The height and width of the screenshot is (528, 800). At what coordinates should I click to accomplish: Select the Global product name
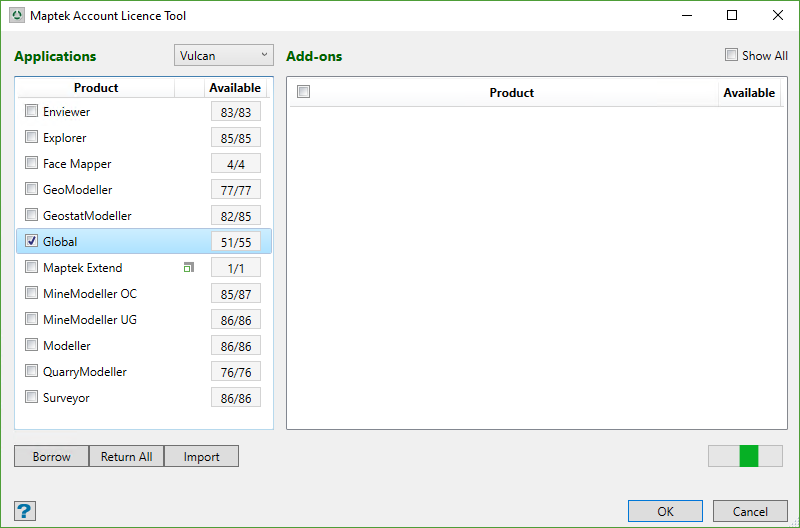click(60, 242)
